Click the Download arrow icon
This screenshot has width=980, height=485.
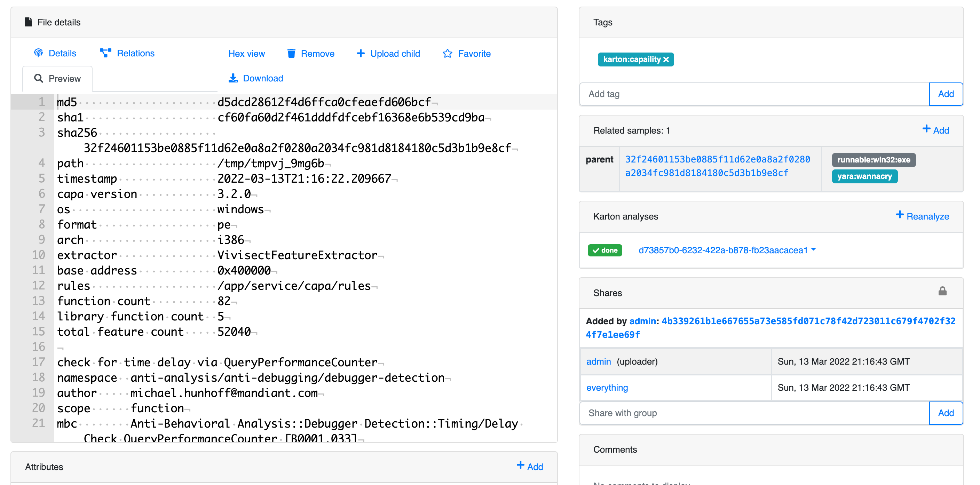(233, 78)
